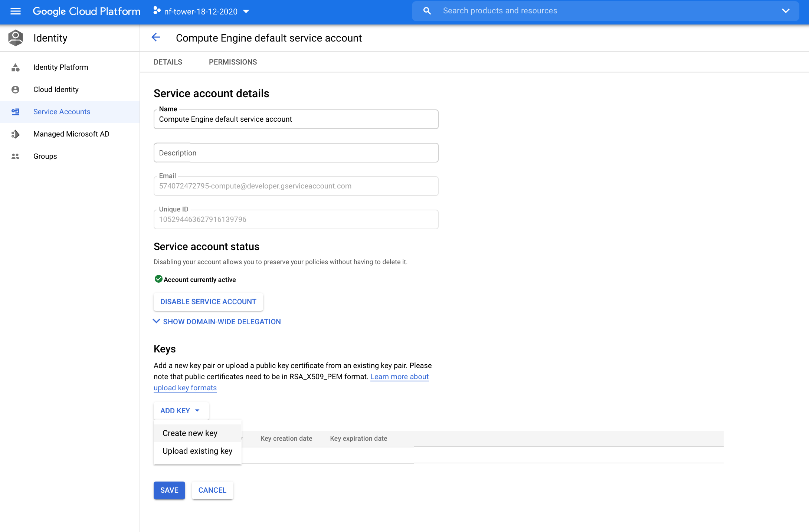Click into the Description input field
Viewport: 809px width, 532px height.
(296, 153)
